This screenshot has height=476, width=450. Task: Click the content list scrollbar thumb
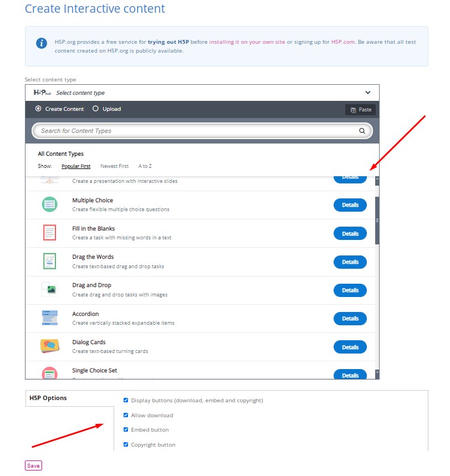[x=377, y=221]
